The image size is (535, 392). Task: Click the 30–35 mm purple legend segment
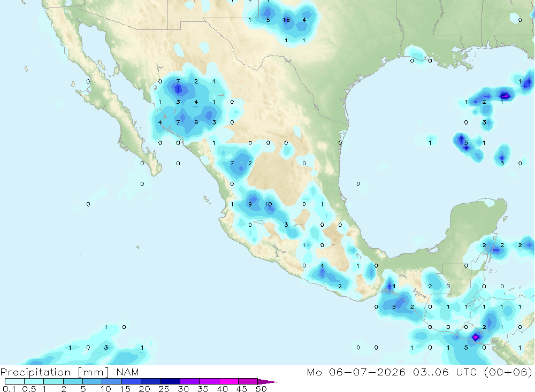point(189,381)
